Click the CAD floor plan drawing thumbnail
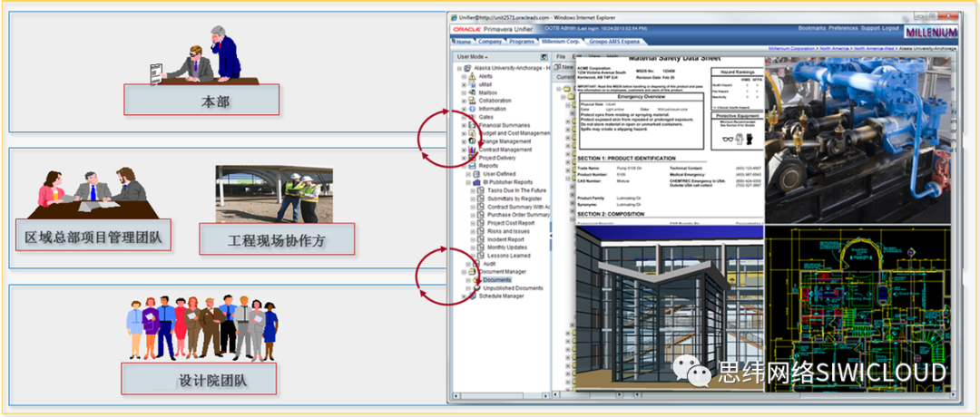980x417 pixels. pyautogui.click(x=857, y=307)
